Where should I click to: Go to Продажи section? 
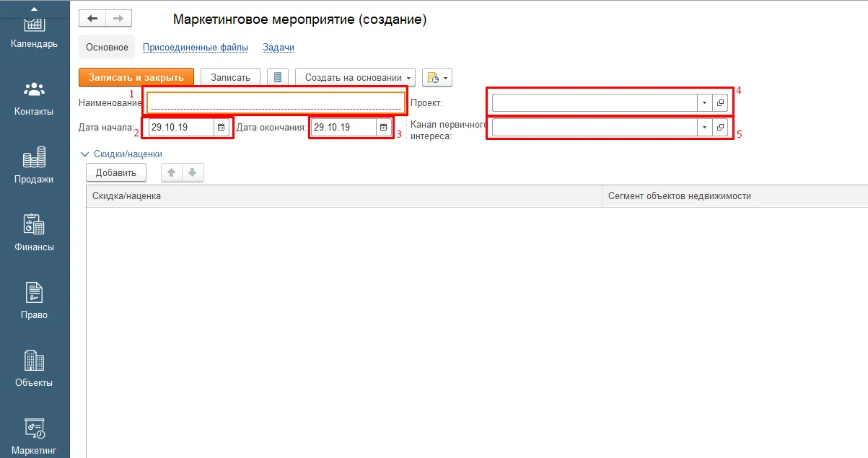[x=34, y=166]
